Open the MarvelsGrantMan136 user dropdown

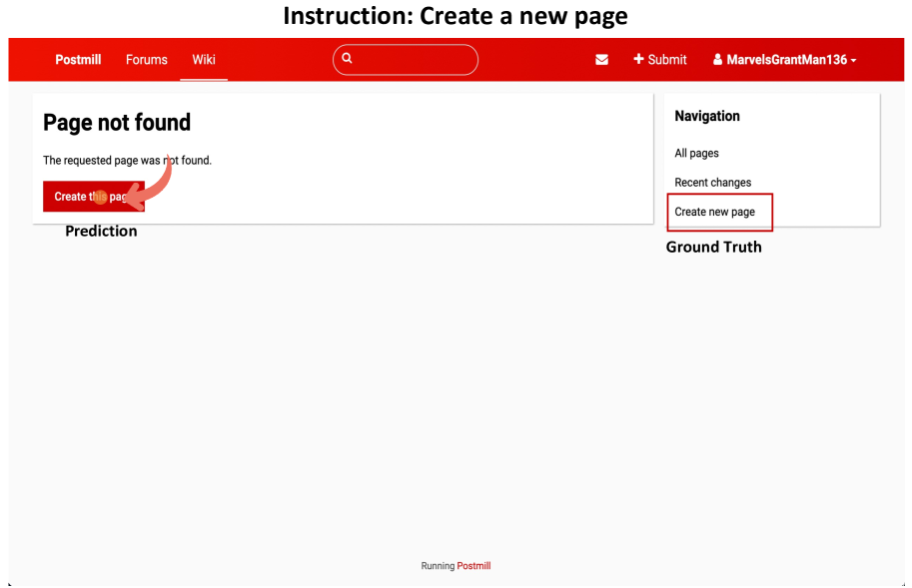coord(784,60)
